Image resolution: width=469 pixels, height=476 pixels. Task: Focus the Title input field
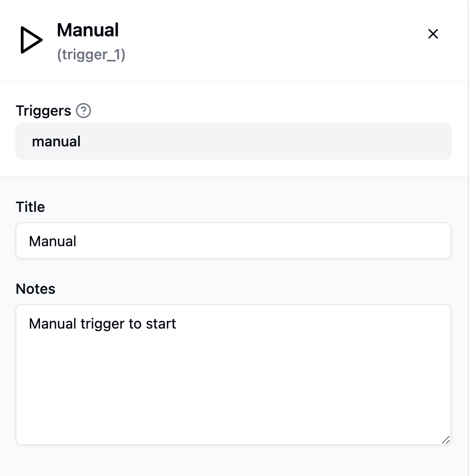[x=233, y=241]
